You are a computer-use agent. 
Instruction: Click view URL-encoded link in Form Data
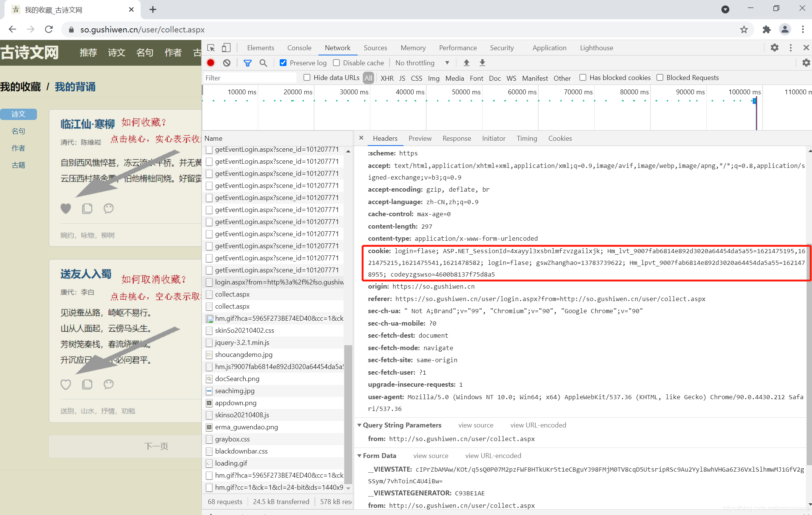493,455
